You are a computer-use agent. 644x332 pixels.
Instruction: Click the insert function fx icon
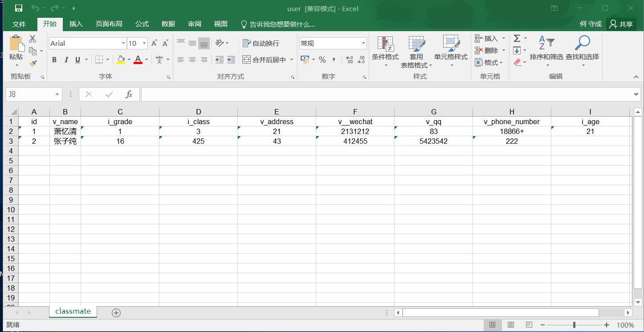tap(129, 94)
